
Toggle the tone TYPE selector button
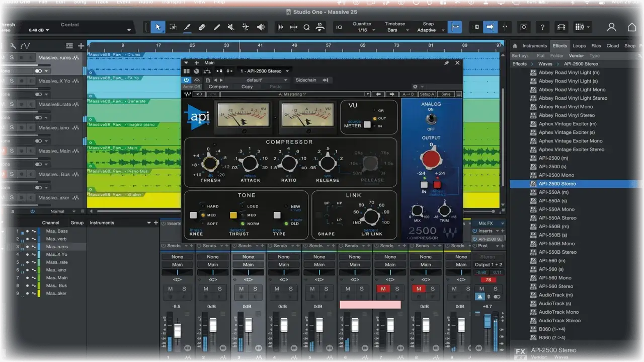pyautogui.click(x=277, y=215)
